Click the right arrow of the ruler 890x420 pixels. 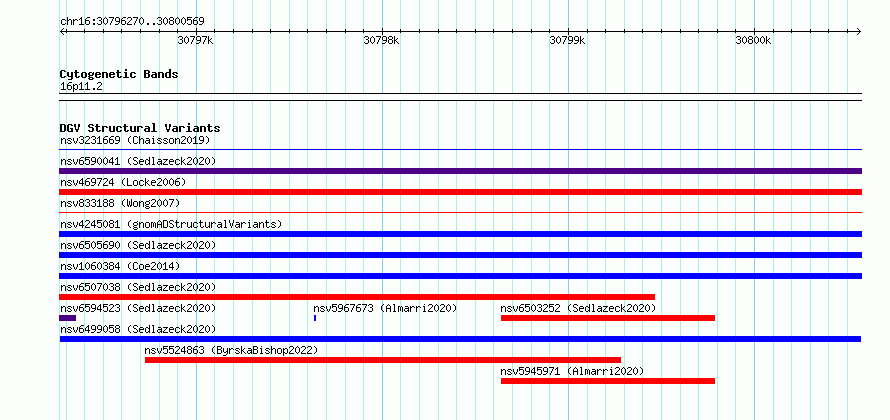pyautogui.click(x=859, y=32)
